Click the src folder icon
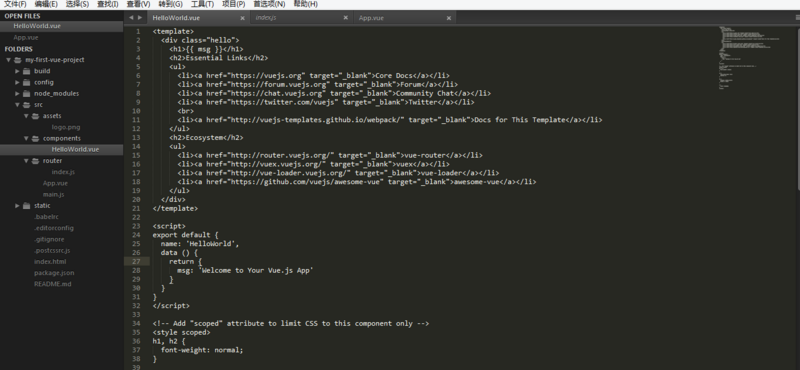 coord(27,105)
